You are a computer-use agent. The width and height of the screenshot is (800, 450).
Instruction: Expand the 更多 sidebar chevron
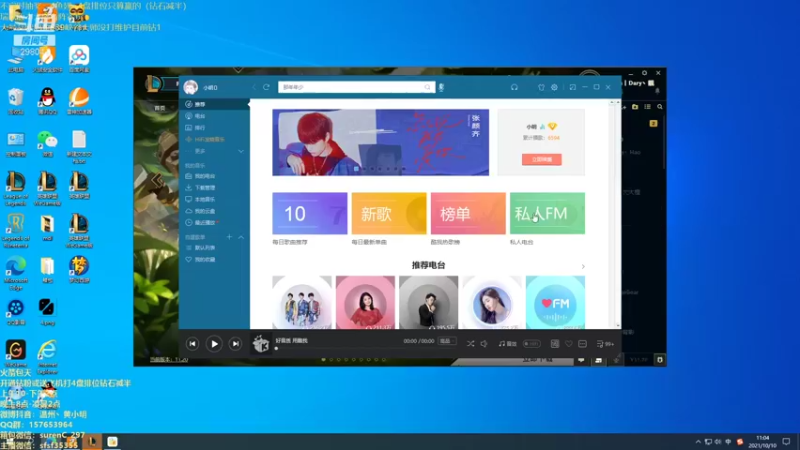tap(241, 151)
